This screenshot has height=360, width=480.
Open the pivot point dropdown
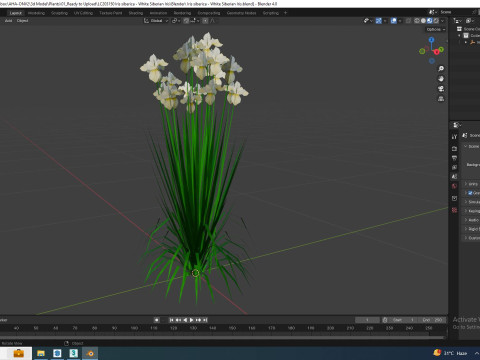176,21
